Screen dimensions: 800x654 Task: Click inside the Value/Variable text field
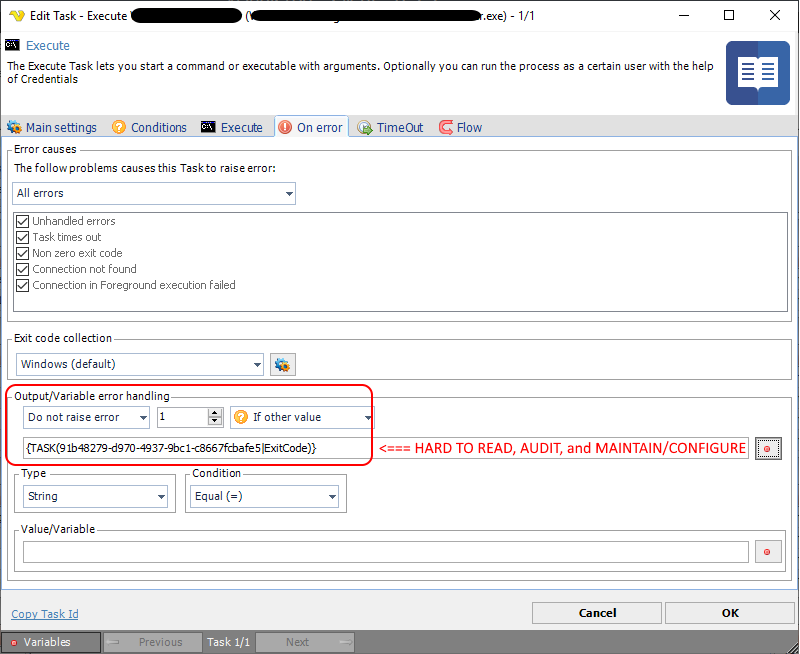click(385, 552)
